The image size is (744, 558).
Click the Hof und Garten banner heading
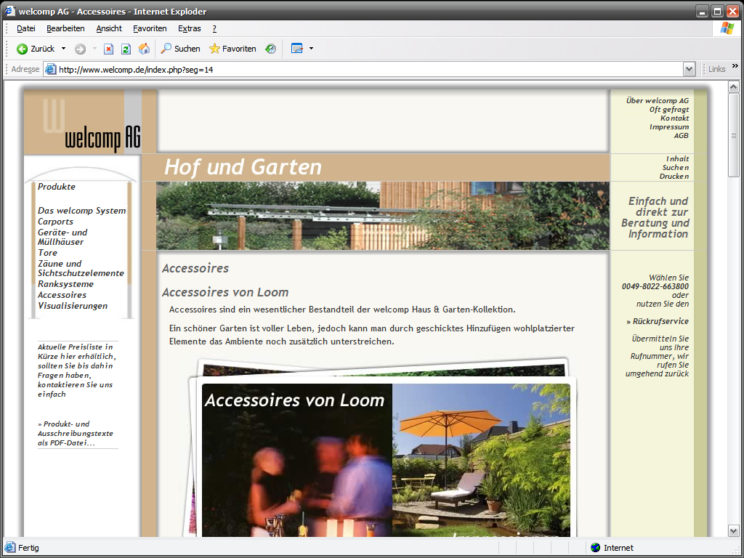242,167
